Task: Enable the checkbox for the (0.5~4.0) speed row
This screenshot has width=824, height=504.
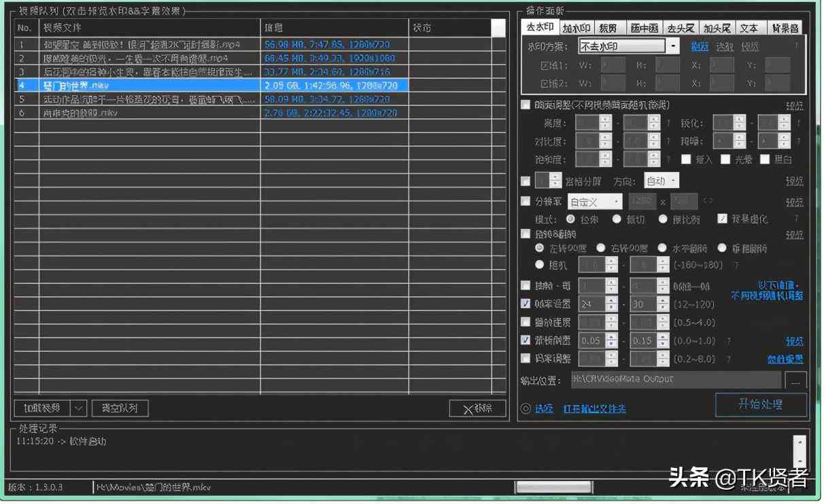Action: tap(526, 322)
